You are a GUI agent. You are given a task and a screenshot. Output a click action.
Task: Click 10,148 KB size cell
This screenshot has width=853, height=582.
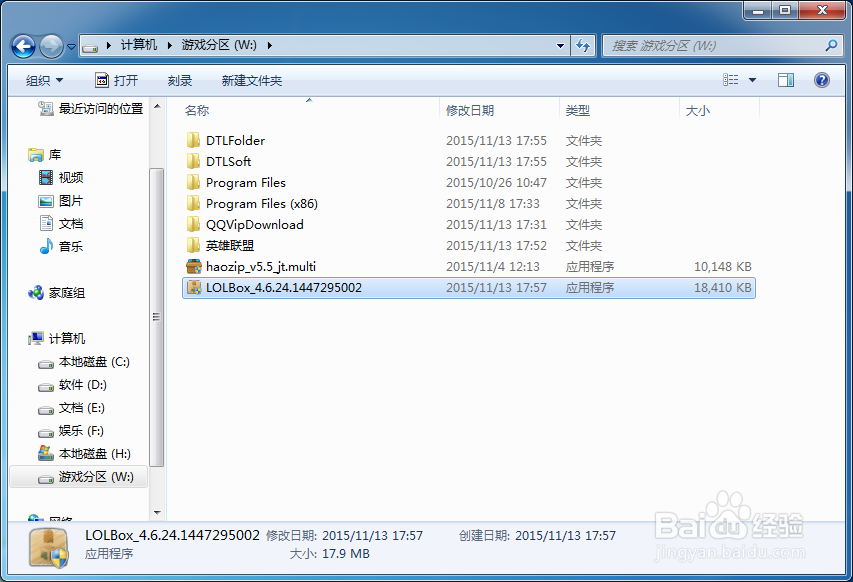722,267
